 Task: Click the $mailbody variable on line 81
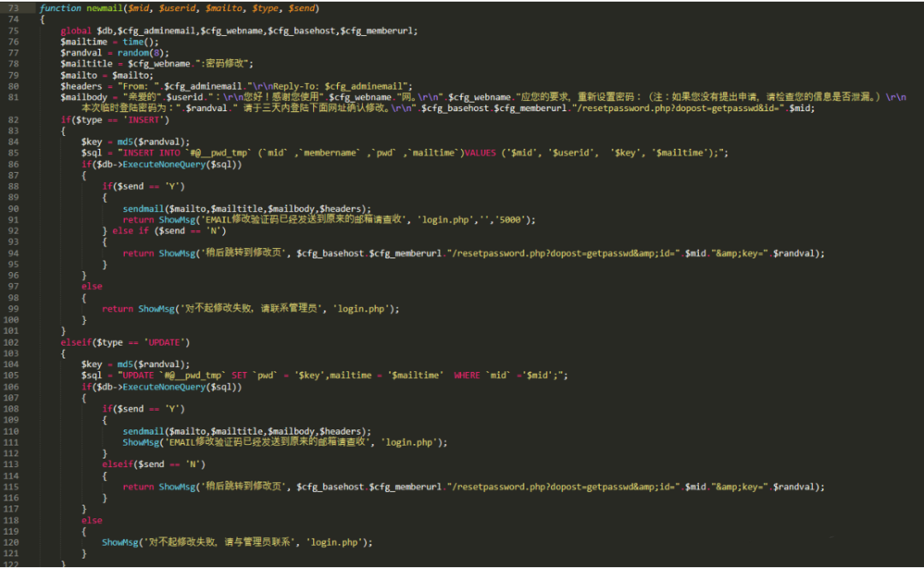[83, 98]
